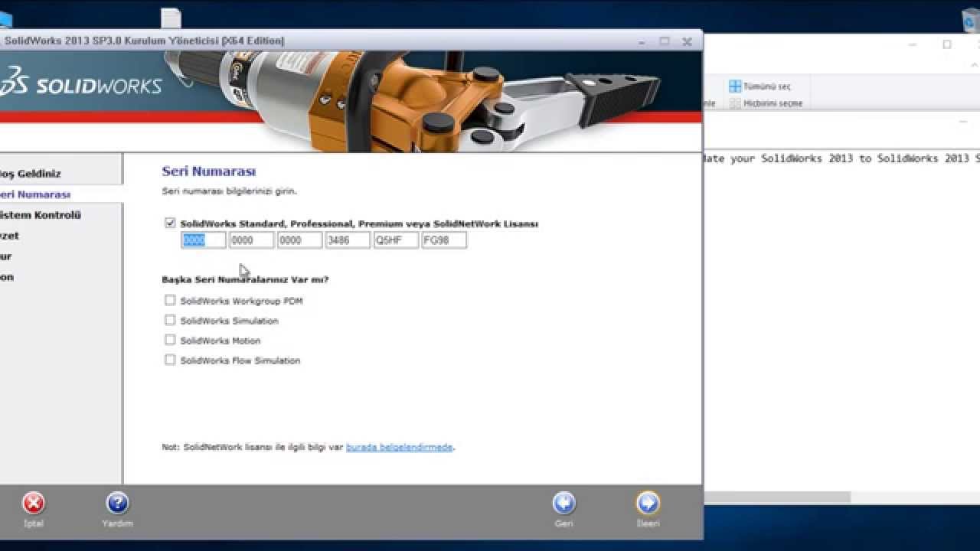
Task: Uncheck SolidWorks Standard, Professional, Premium license checkbox
Action: pyautogui.click(x=170, y=223)
